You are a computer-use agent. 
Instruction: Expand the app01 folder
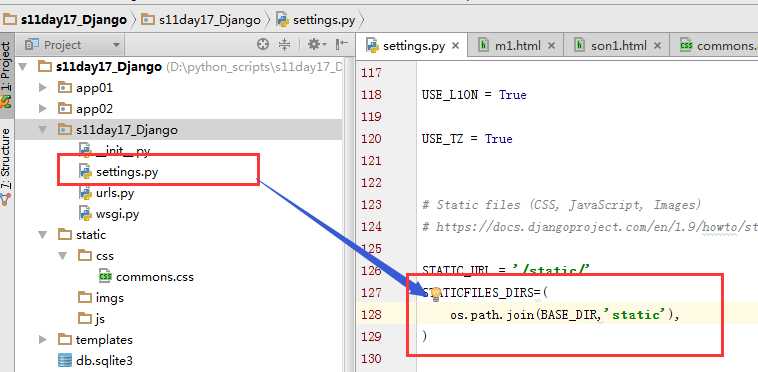(43, 87)
